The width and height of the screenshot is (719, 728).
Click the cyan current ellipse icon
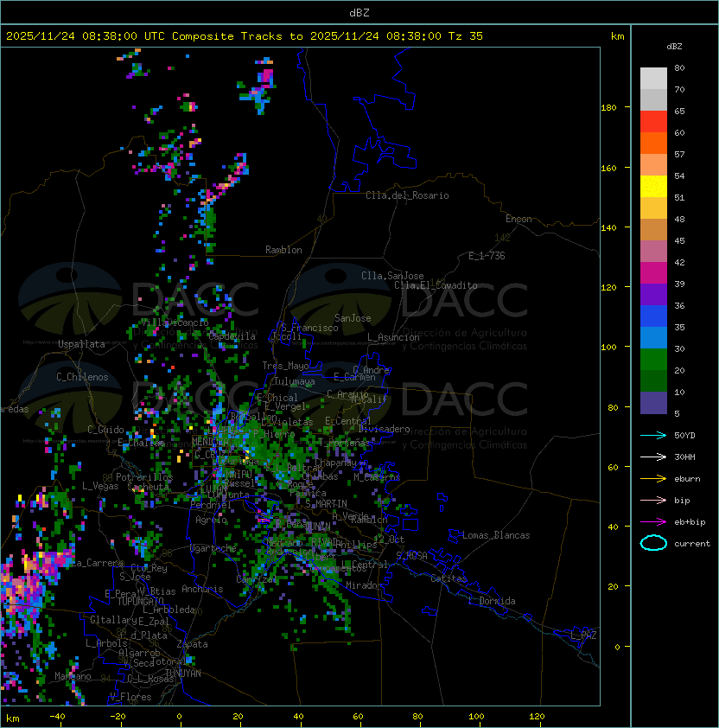pos(653,543)
